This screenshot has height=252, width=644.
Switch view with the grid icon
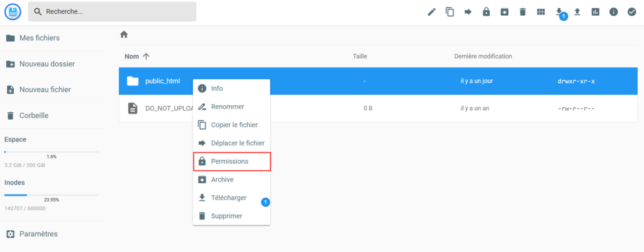point(540,12)
